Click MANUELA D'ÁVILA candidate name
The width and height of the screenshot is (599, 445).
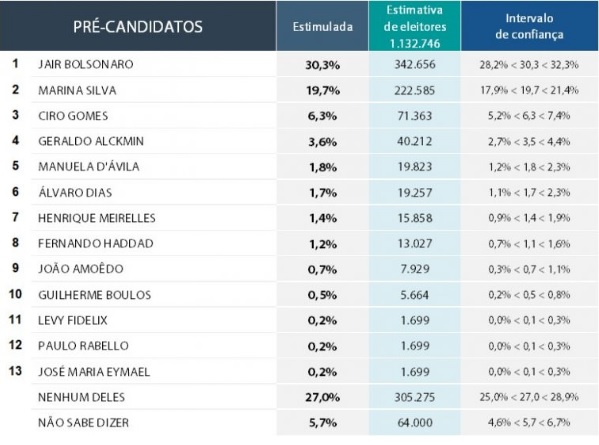pyautogui.click(x=88, y=167)
